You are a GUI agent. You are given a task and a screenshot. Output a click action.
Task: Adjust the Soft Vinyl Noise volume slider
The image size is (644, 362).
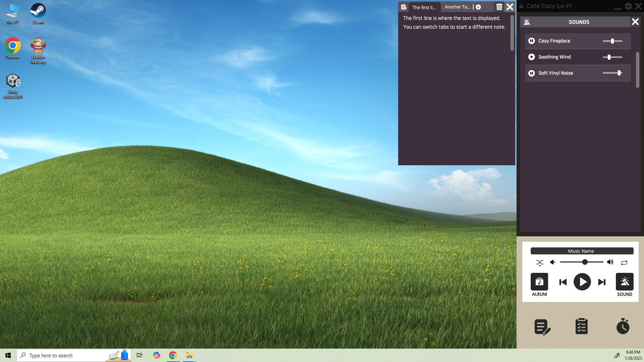tap(612, 73)
